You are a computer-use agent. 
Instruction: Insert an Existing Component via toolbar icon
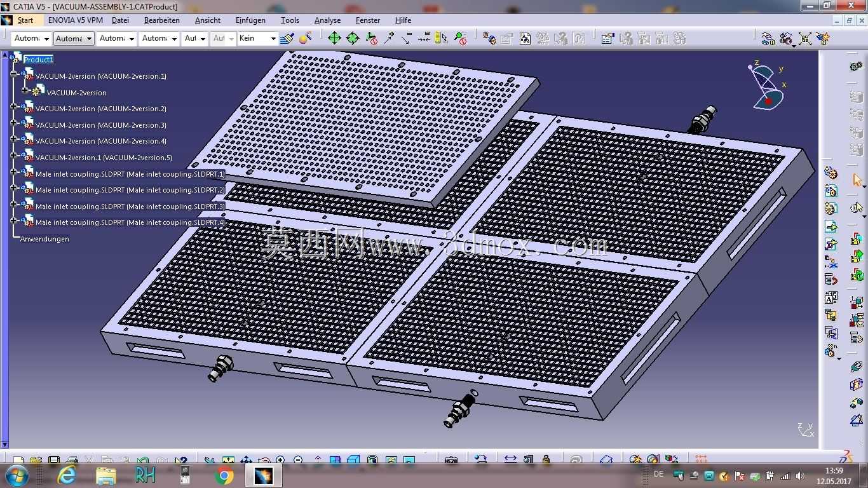click(831, 226)
